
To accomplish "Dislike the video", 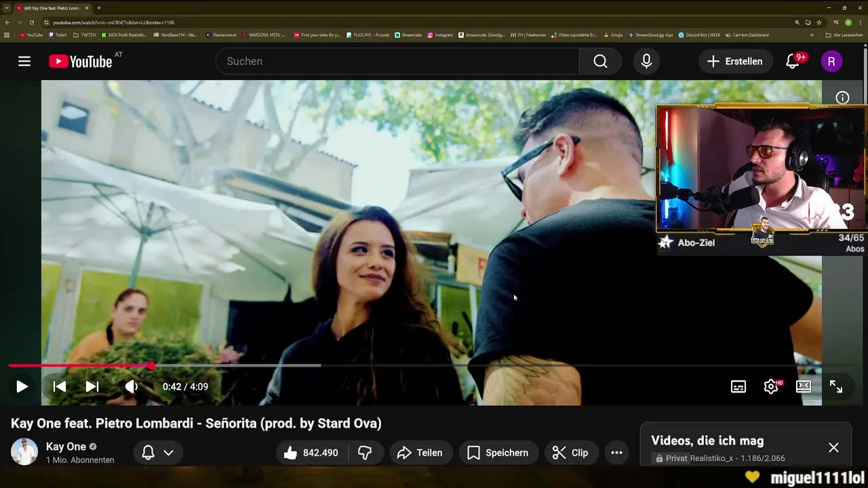I will pos(365,453).
